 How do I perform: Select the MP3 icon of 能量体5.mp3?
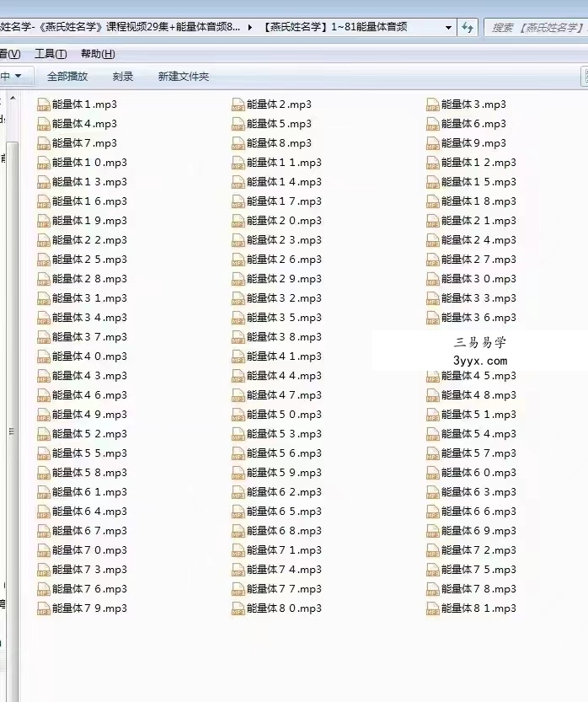pyautogui.click(x=238, y=124)
